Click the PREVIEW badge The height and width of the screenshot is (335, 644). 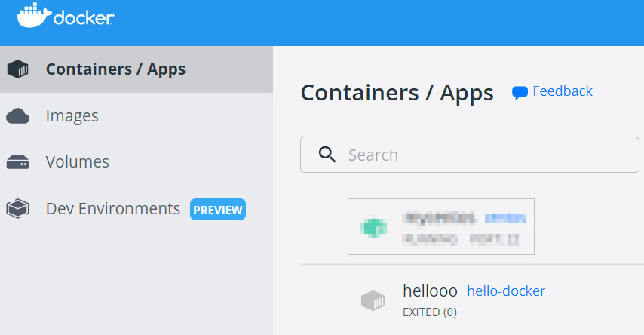(218, 209)
